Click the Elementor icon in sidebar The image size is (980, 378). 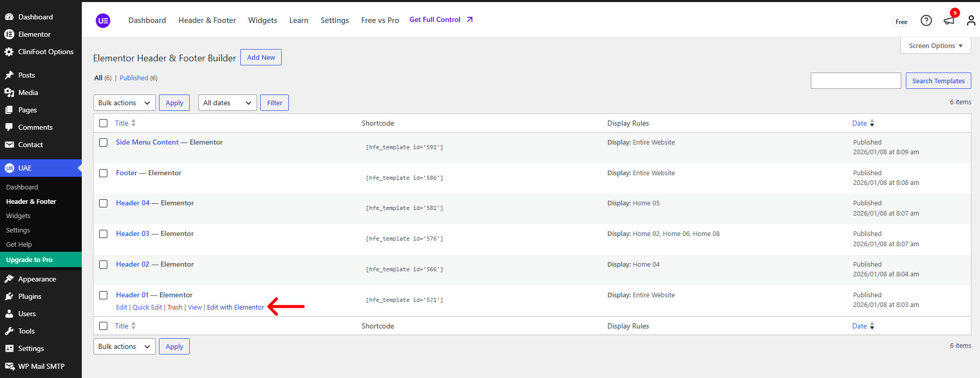tap(9, 34)
